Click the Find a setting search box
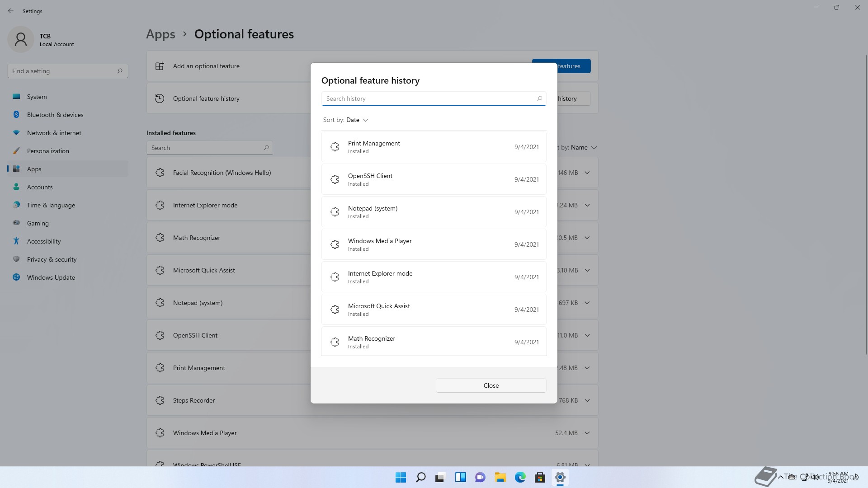Screen dimensions: 868x488 [68, 71]
